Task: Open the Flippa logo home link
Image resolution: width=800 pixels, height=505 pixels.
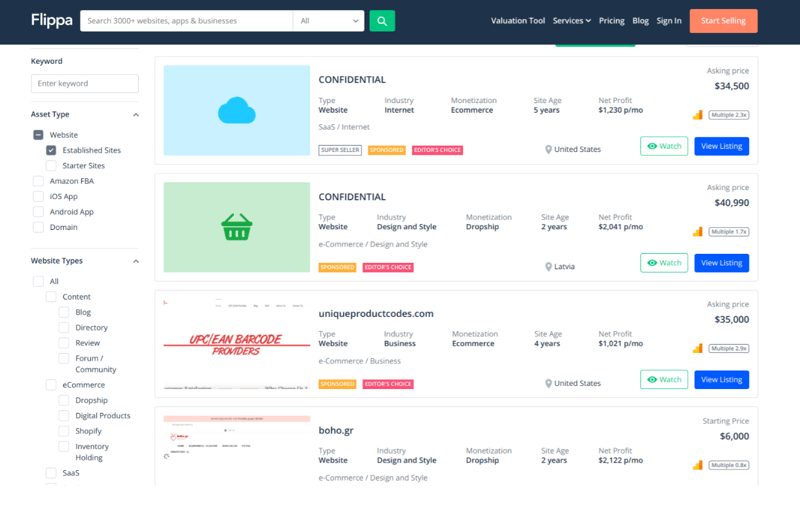Action: 52,20
